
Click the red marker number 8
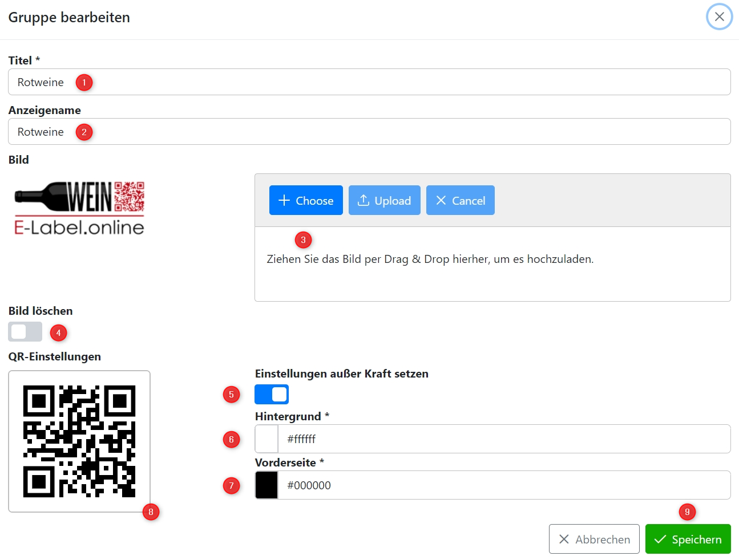coord(151,512)
